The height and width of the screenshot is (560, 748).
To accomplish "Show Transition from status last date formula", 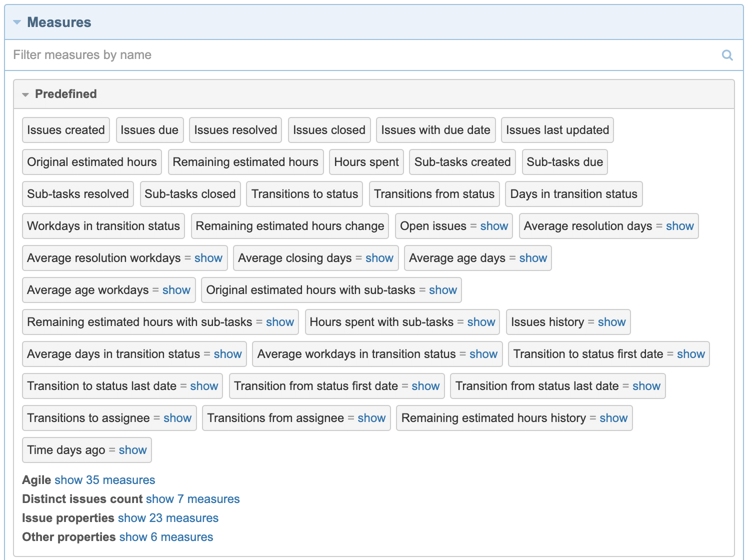I will (646, 386).
